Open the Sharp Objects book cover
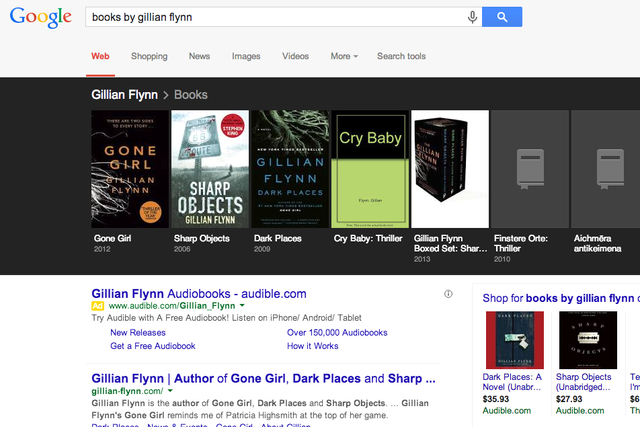Image resolution: width=640 pixels, height=427 pixels. (210, 169)
